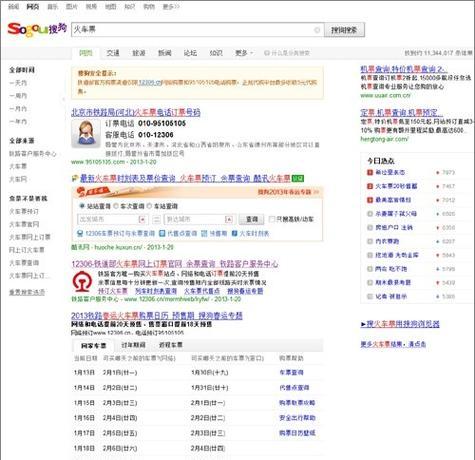This screenshot has height=460, width=475.
Task: Expand the 更多 dropdown in category tabs
Action: 244,53
